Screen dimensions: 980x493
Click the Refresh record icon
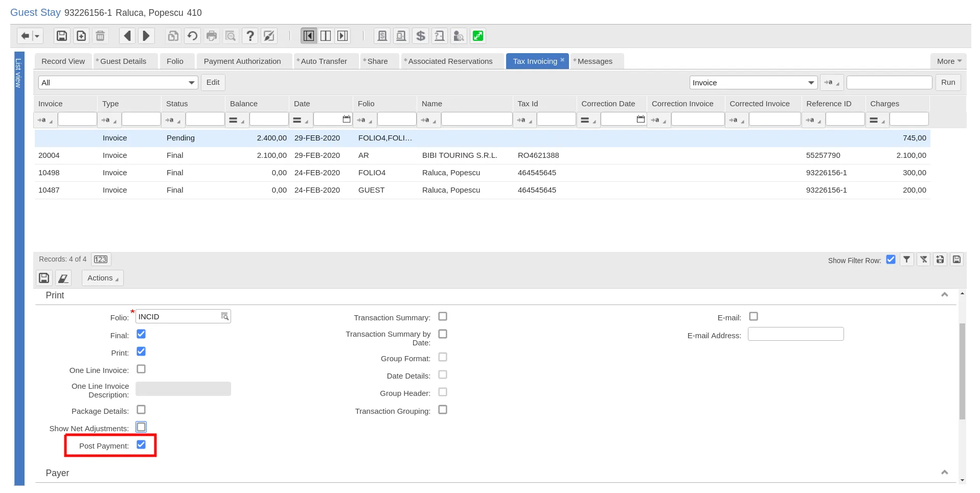192,36
